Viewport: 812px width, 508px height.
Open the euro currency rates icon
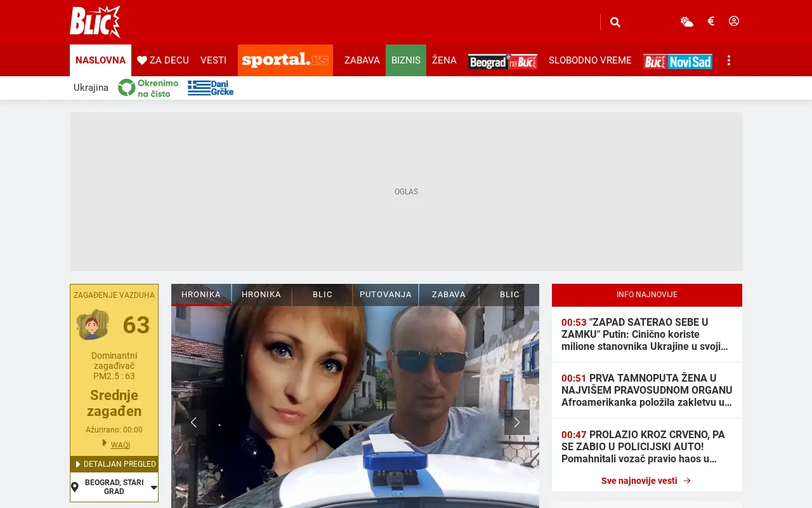point(710,21)
